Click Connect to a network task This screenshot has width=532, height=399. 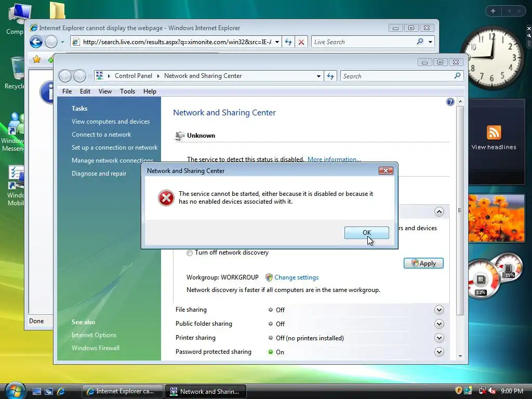click(101, 135)
